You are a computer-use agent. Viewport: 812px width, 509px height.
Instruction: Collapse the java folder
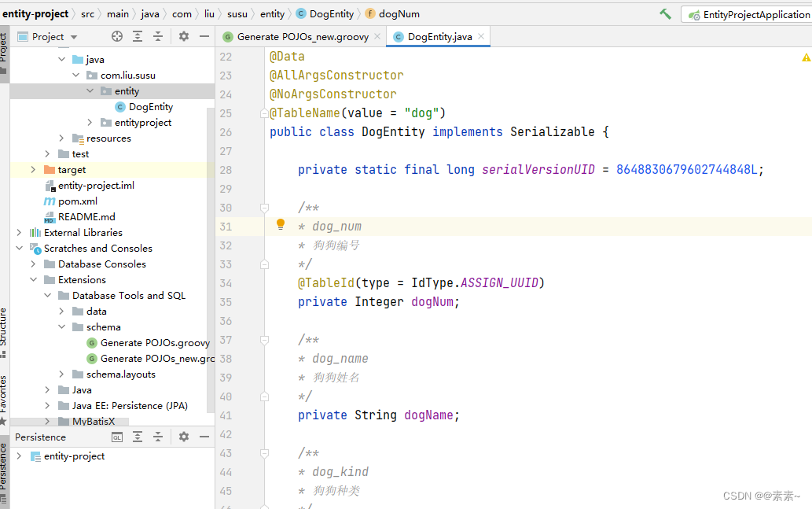pos(61,59)
